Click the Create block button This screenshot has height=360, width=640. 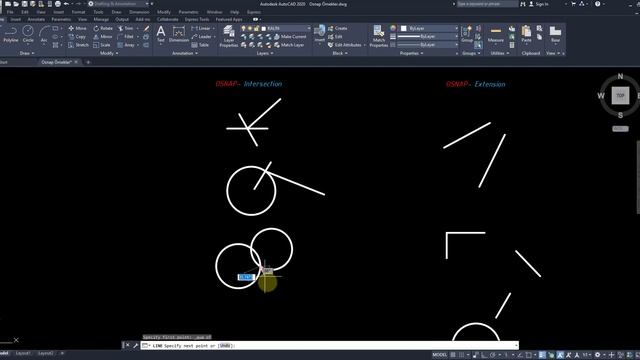click(x=338, y=28)
